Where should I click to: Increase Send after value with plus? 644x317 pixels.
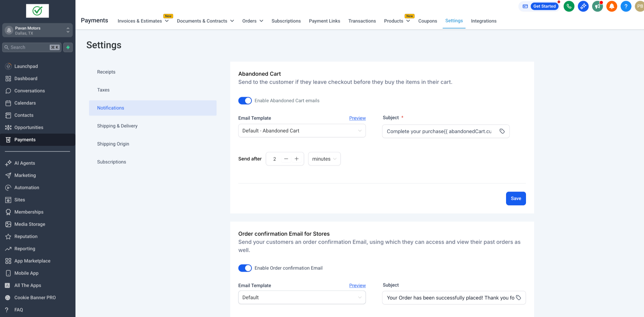[297, 159]
